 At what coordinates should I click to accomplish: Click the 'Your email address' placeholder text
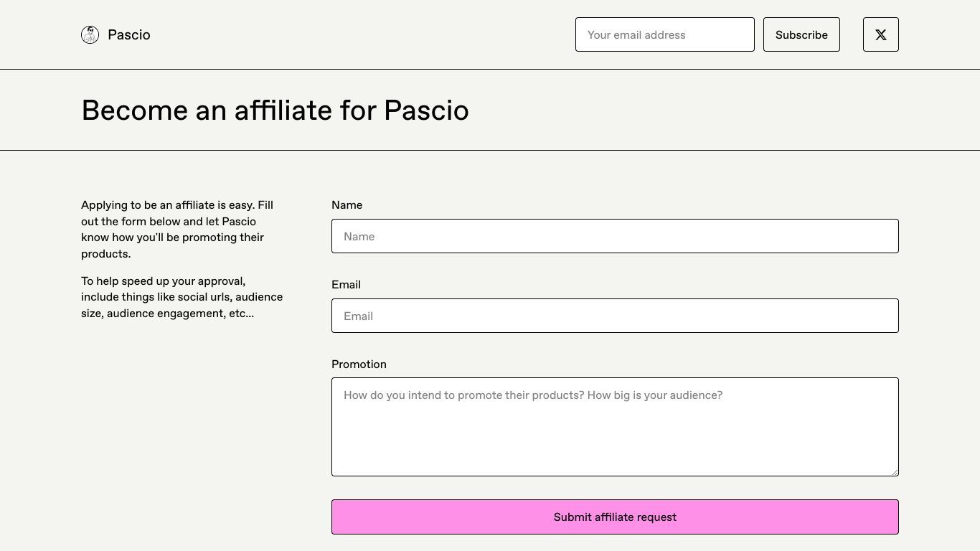click(x=636, y=34)
